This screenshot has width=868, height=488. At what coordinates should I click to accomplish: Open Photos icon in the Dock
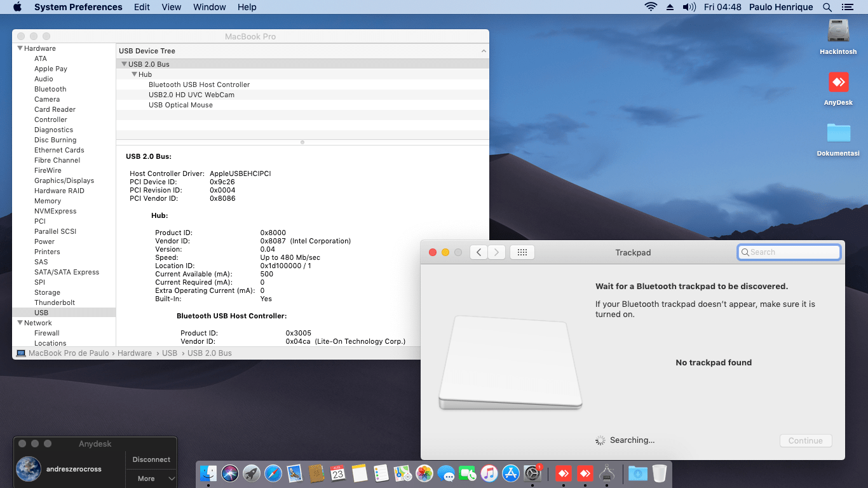point(424,473)
